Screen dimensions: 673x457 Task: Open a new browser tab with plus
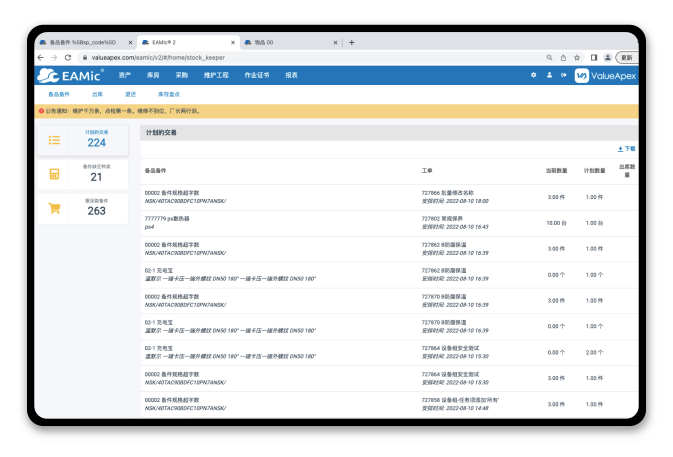[351, 42]
